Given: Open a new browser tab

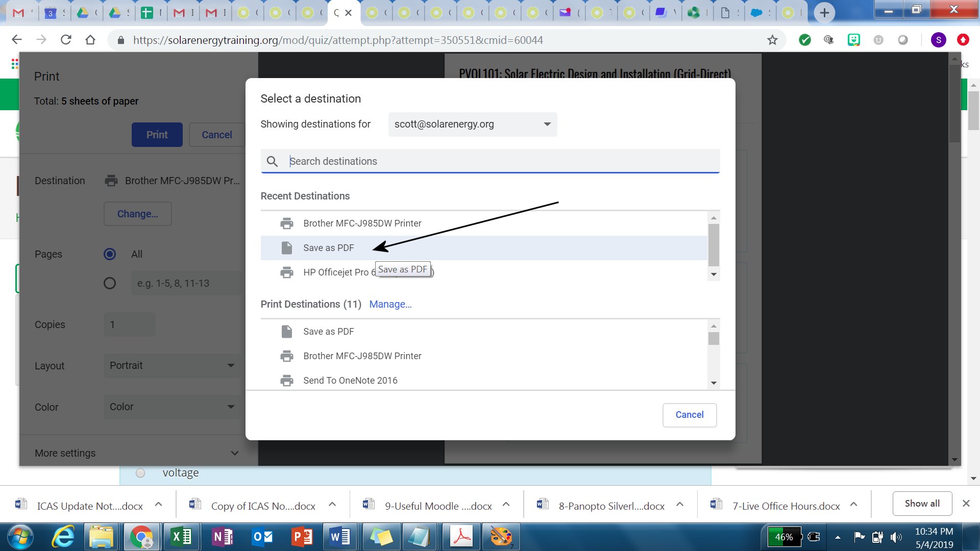Looking at the screenshot, I should (824, 12).
